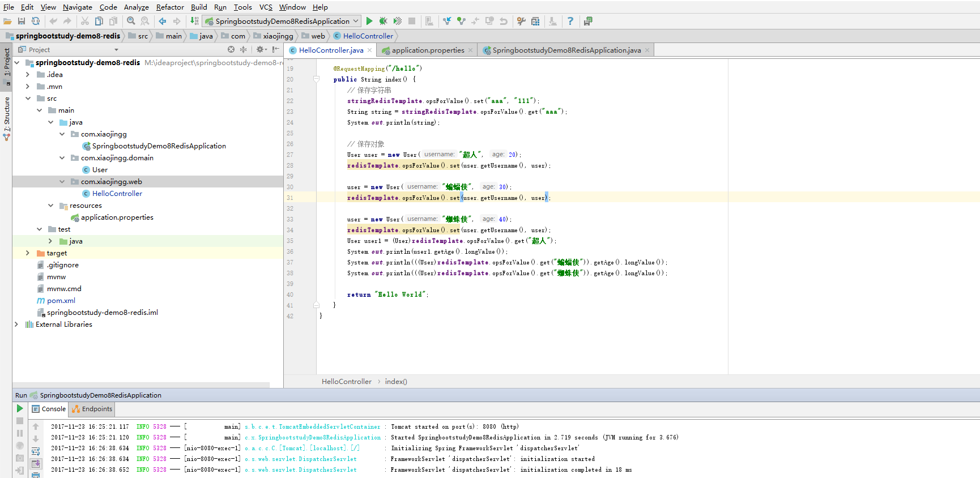
Task: Open Settings wrench icon in toolbar
Action: (521, 21)
